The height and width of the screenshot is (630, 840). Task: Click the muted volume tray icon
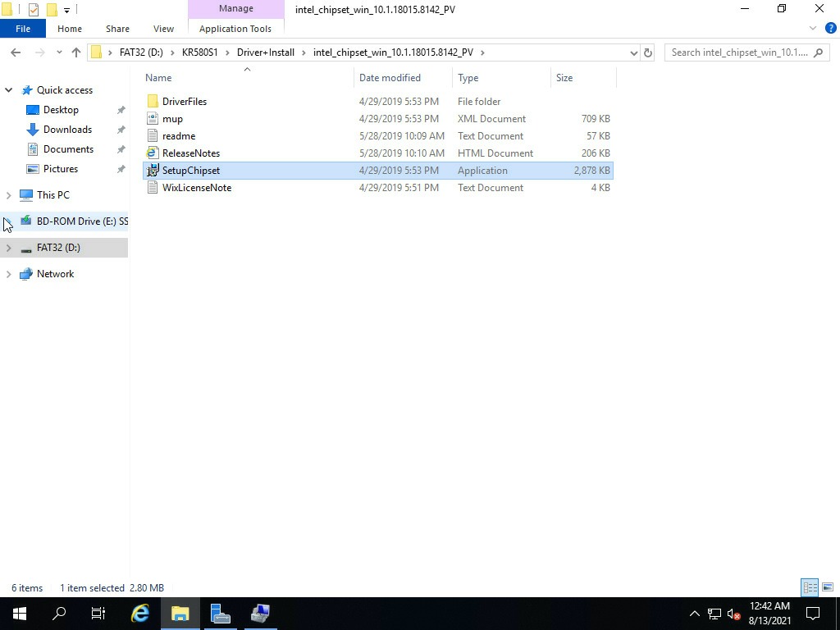(x=733, y=614)
